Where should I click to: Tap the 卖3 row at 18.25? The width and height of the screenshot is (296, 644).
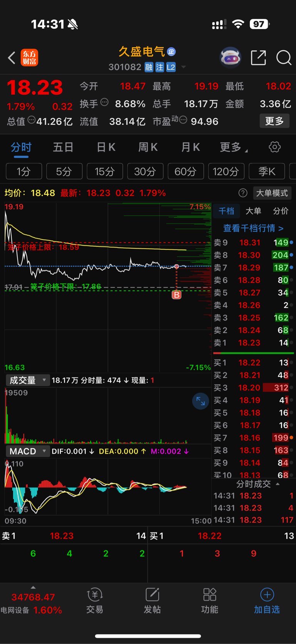pyautogui.click(x=253, y=318)
